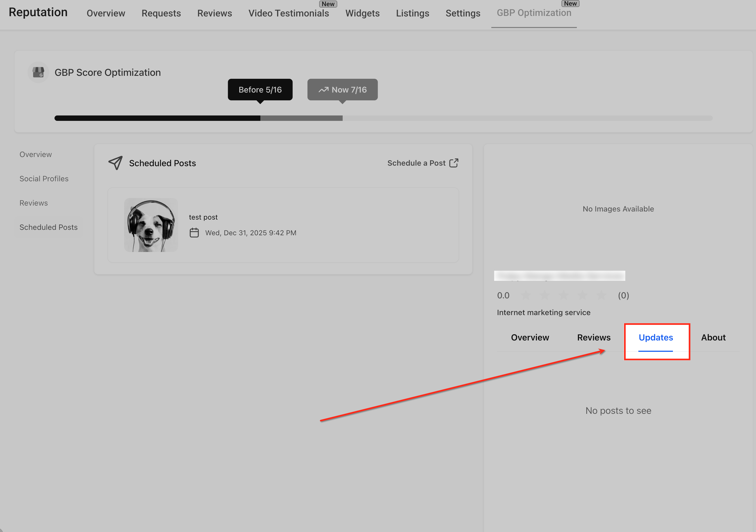Select Social Profiles in left sidebar
This screenshot has width=756, height=532.
(44, 179)
